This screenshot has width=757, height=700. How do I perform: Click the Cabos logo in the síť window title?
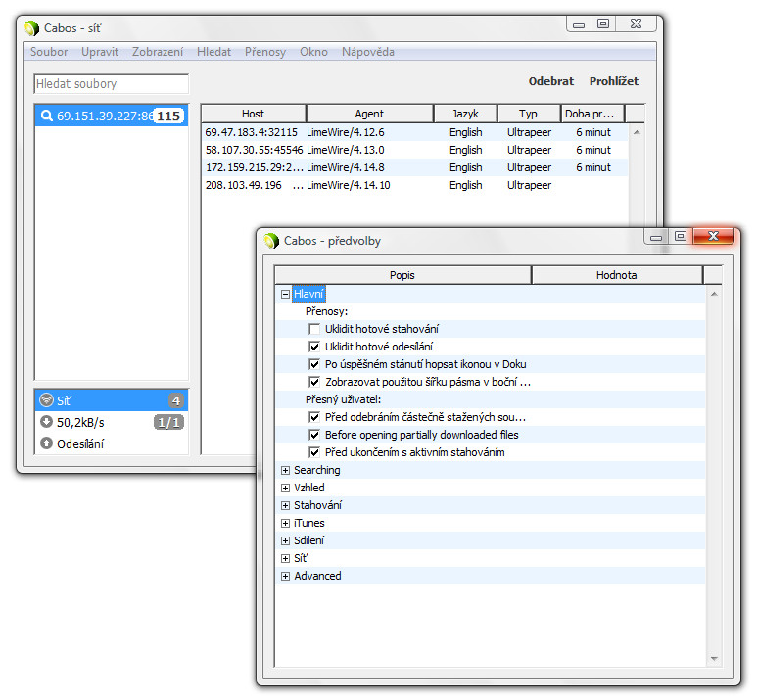coord(31,28)
